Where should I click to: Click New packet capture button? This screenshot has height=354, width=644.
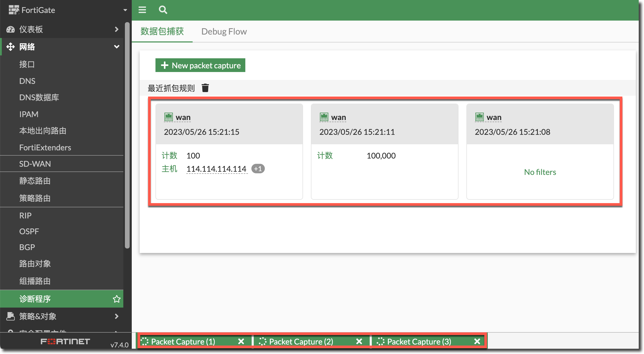pos(200,65)
